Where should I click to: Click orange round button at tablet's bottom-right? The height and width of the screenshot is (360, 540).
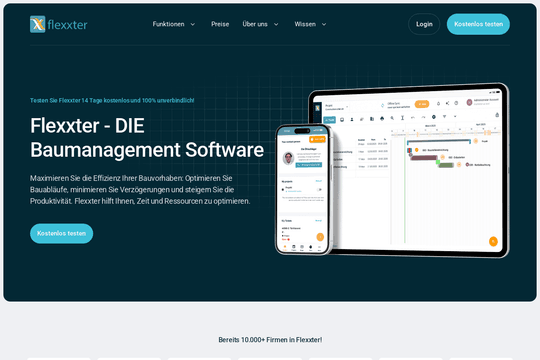coord(493,241)
